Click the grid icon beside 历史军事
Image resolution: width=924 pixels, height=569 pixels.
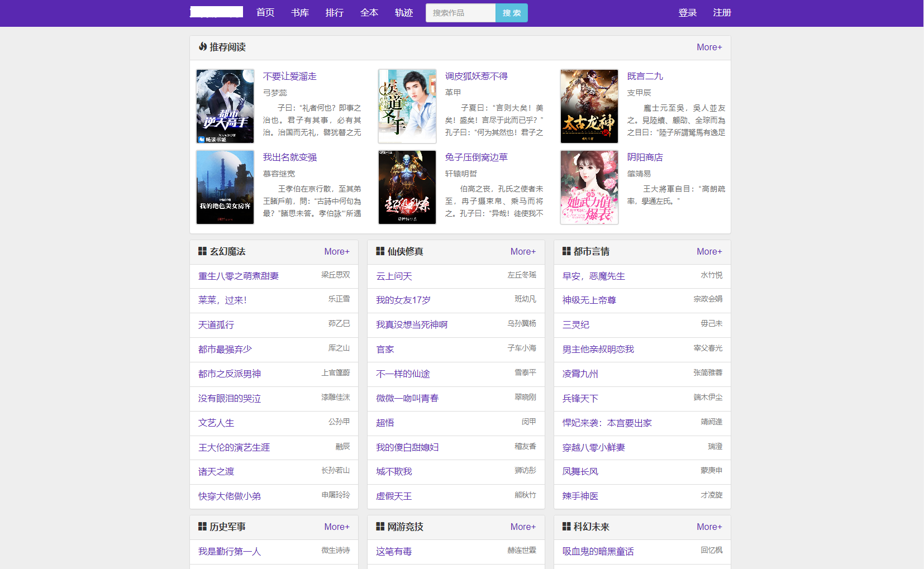click(x=202, y=527)
